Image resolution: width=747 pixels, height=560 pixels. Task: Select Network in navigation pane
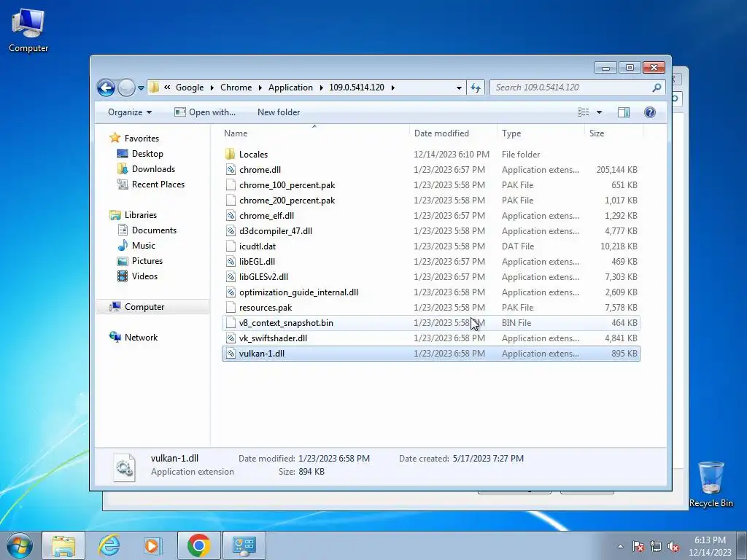141,337
